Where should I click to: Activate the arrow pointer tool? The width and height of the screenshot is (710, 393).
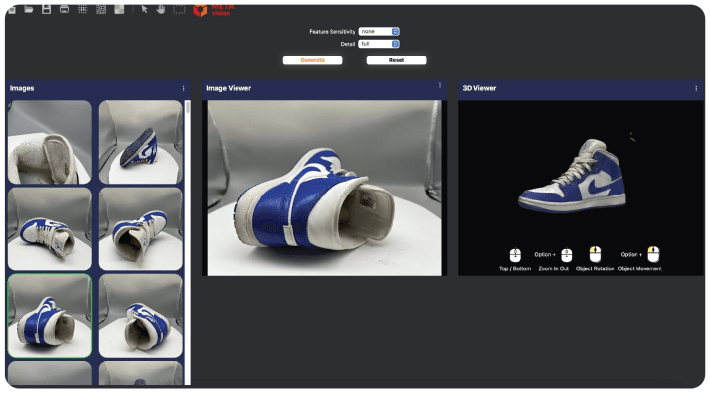pyautogui.click(x=144, y=9)
